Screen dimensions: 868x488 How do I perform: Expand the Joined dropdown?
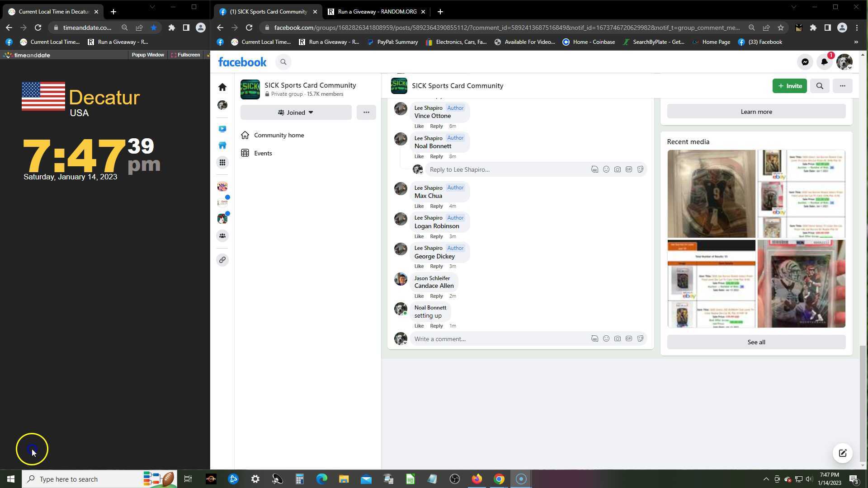tap(296, 113)
